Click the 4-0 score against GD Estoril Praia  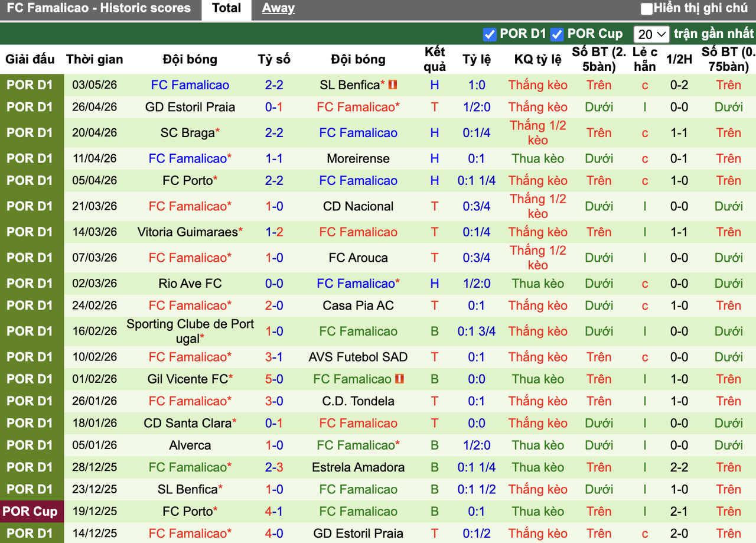point(274,534)
